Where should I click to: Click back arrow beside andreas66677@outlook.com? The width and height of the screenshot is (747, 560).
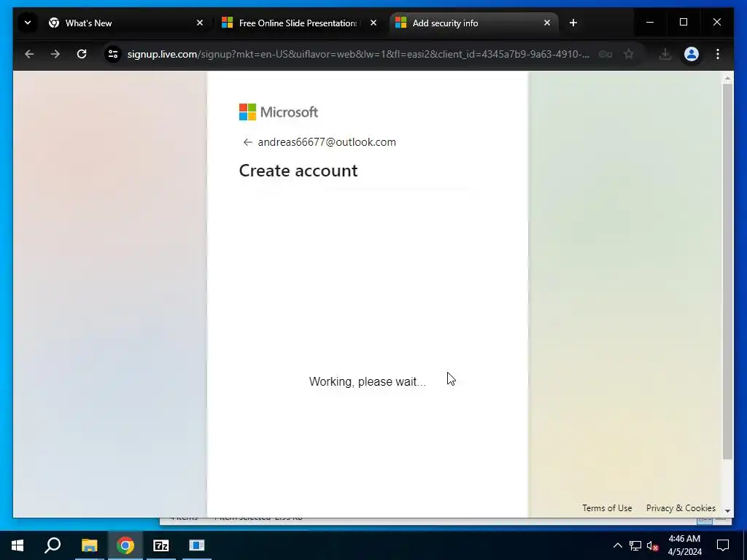pyautogui.click(x=247, y=142)
